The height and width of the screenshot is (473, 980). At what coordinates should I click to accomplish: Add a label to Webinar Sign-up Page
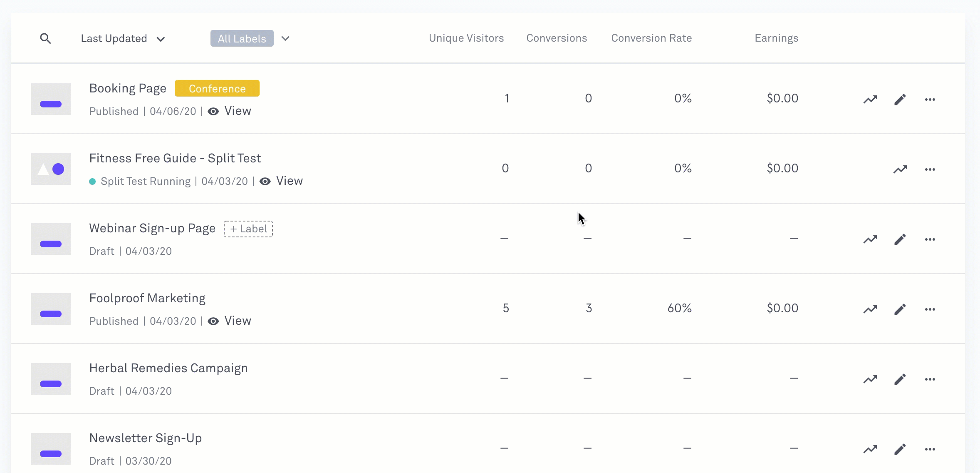(248, 229)
